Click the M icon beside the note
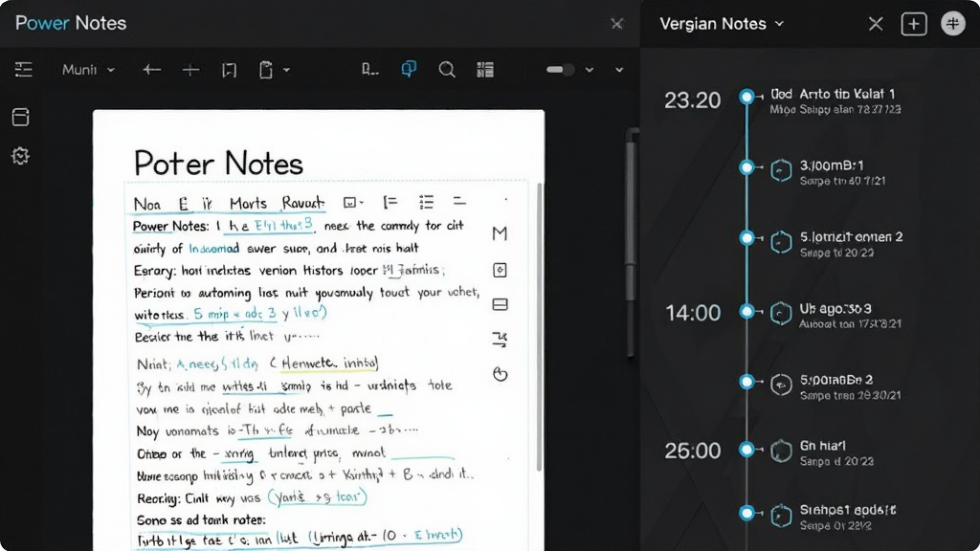 coord(500,233)
